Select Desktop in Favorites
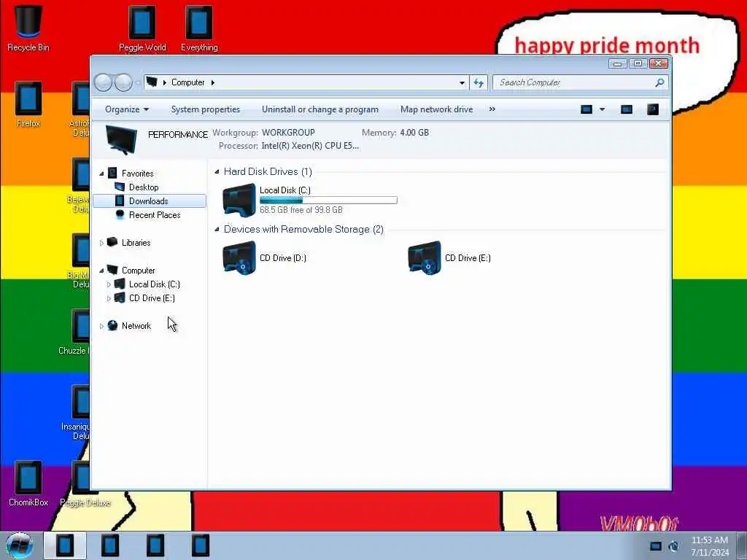The image size is (747, 560). tap(144, 187)
